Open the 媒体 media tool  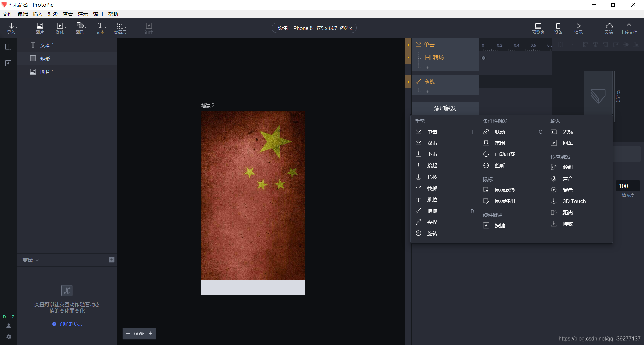60,28
